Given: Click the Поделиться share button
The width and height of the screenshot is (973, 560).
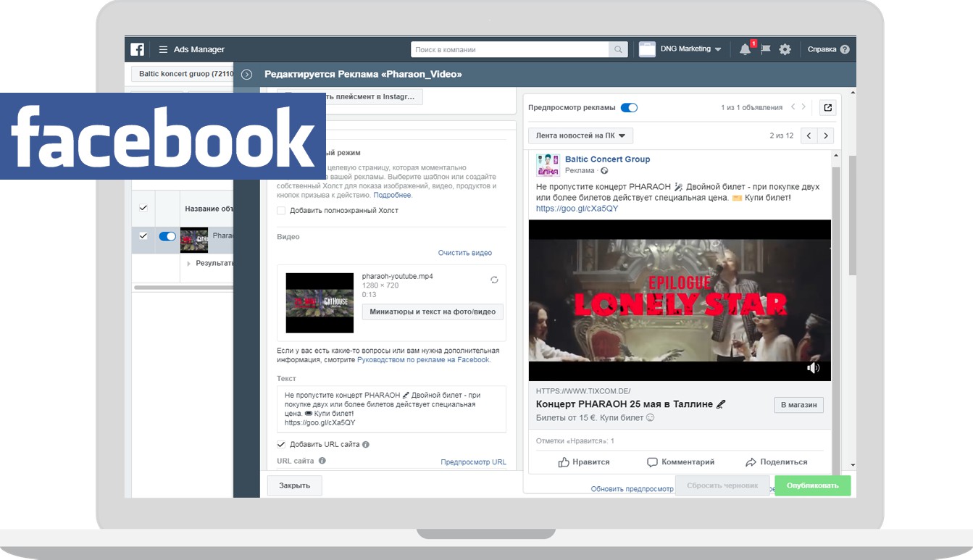Looking at the screenshot, I should 776,461.
